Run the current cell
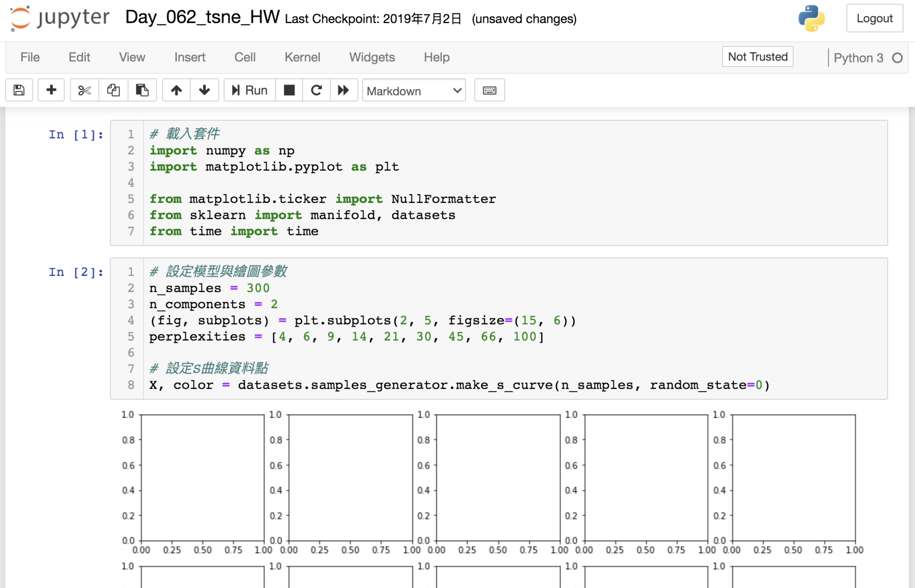The width and height of the screenshot is (915, 588). (249, 90)
